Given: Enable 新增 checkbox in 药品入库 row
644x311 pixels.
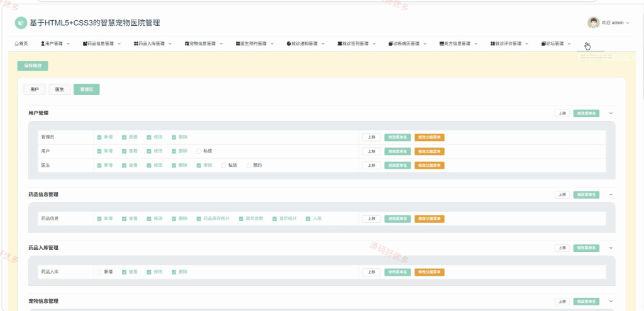Looking at the screenshot, I should 99,273.
